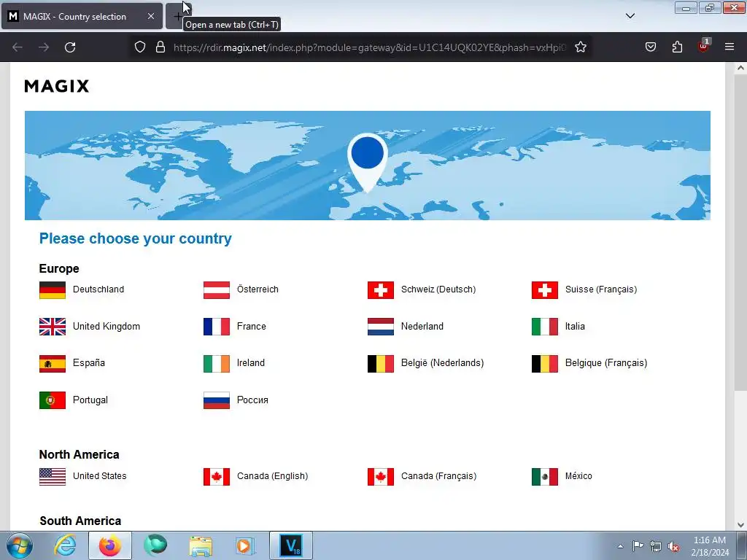Viewport: 747px width, 560px height.
Task: Click the Firefox icon in the taskbar
Action: tap(110, 545)
